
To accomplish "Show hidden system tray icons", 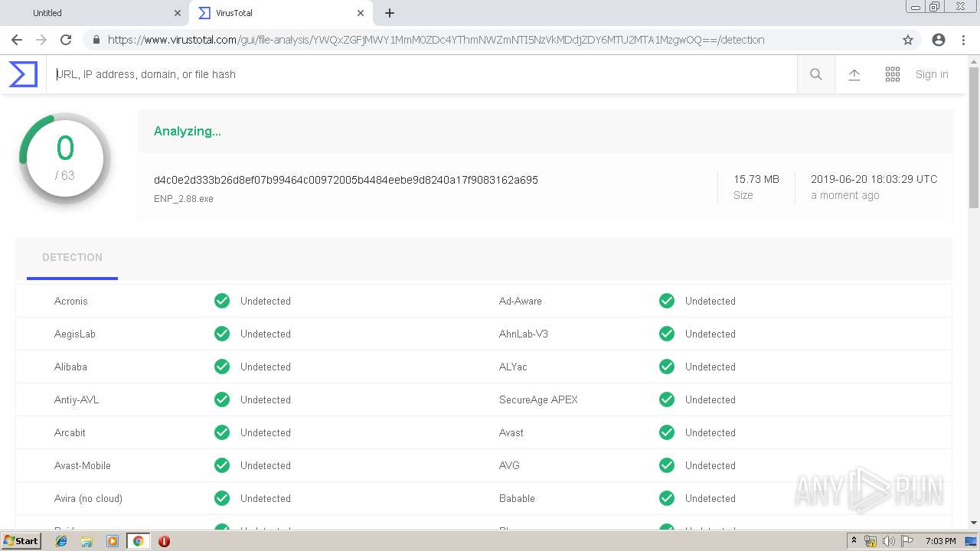I will pyautogui.click(x=854, y=541).
